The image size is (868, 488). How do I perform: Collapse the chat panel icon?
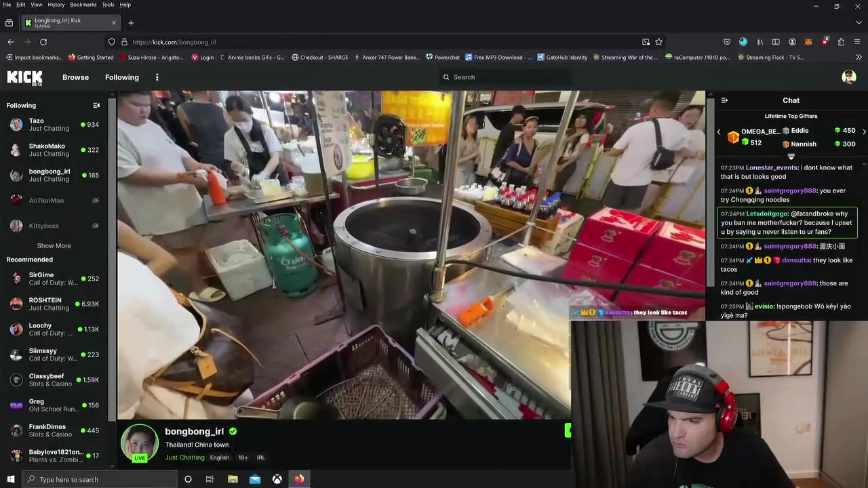click(x=724, y=100)
